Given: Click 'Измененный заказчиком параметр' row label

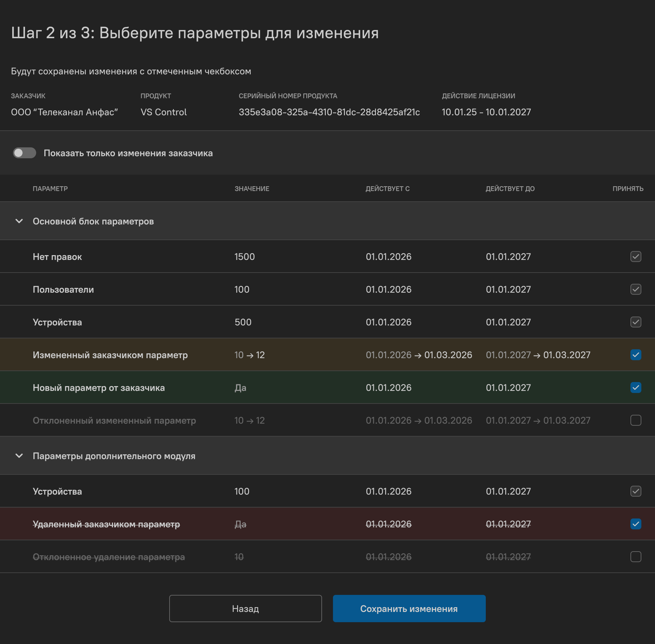Looking at the screenshot, I should pyautogui.click(x=110, y=355).
